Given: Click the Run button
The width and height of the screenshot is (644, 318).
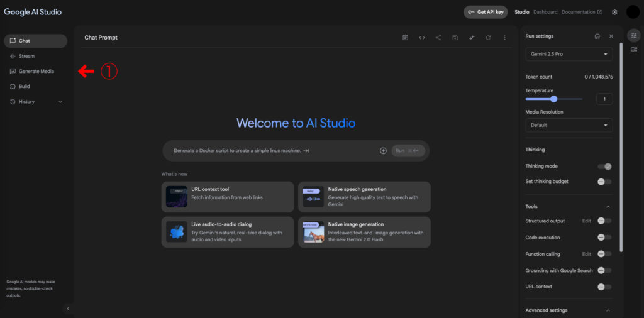Looking at the screenshot, I should (408, 151).
